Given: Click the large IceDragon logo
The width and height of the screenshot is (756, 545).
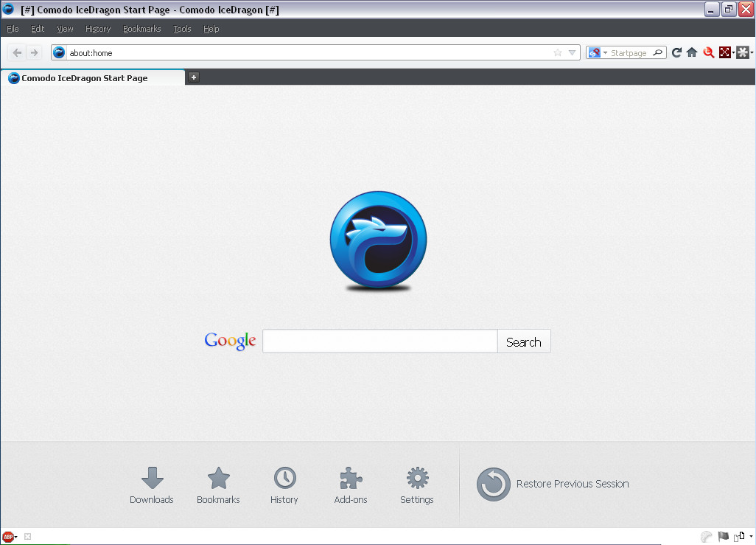Looking at the screenshot, I should point(379,240).
